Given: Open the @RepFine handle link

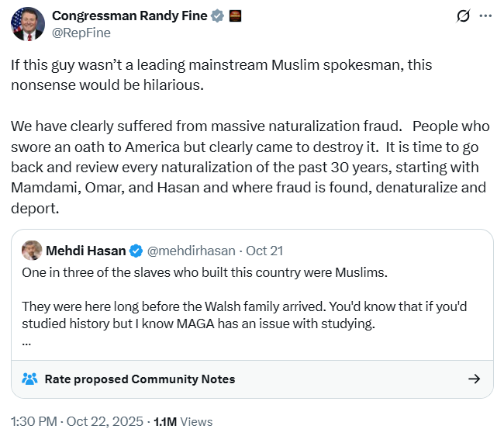Looking at the screenshot, I should coord(81,33).
